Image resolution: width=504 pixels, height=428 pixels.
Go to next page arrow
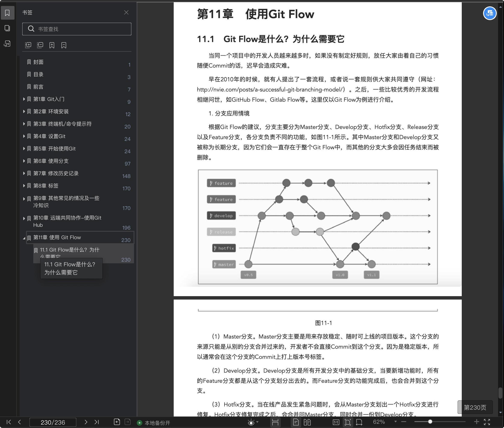click(86, 422)
